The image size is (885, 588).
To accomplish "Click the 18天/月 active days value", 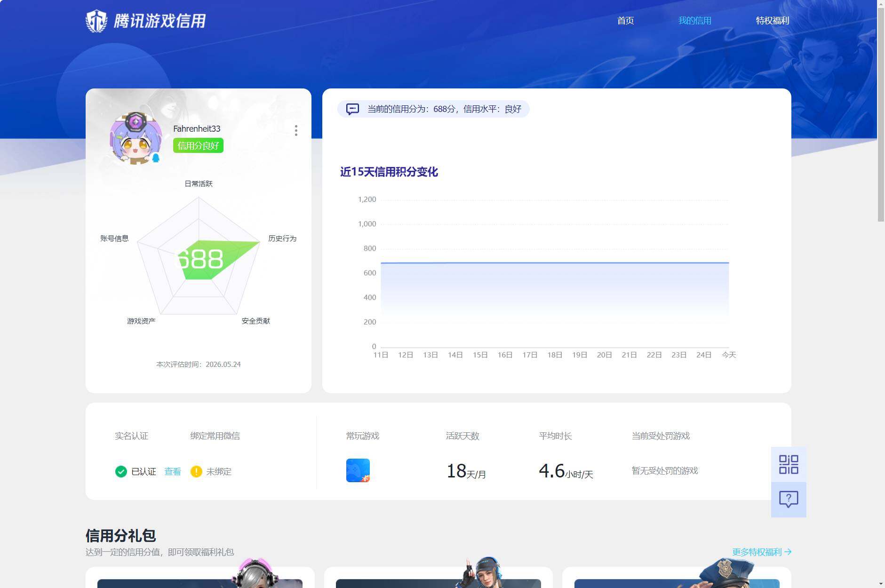I will pos(466,471).
